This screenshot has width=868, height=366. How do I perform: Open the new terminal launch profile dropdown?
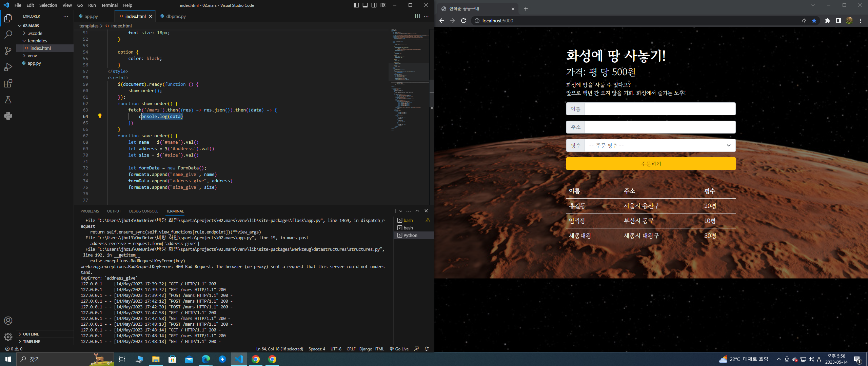(401, 211)
